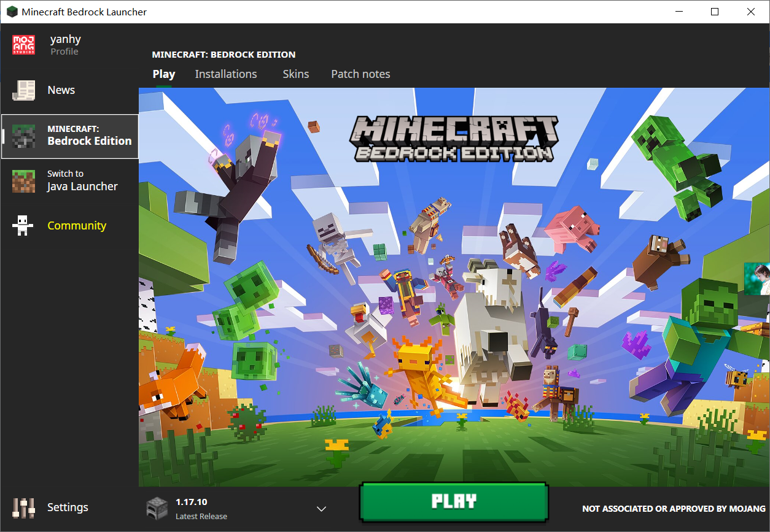Click the Settings sliders icon

point(24,507)
